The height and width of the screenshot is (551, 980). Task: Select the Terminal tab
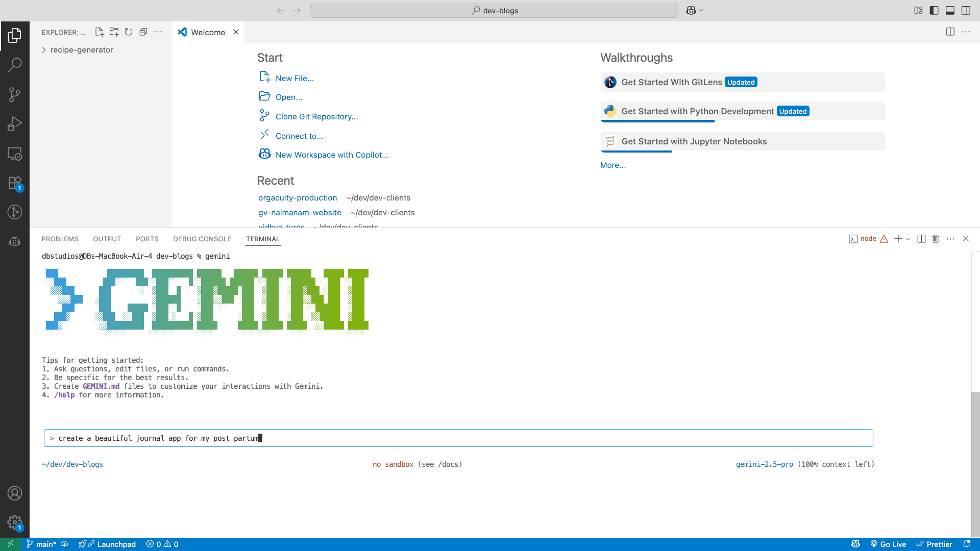click(263, 239)
